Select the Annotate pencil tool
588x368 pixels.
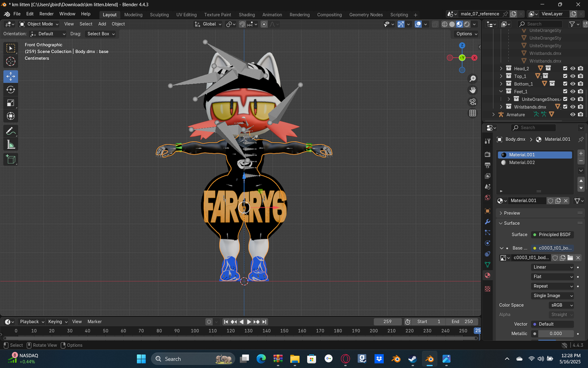click(x=11, y=131)
